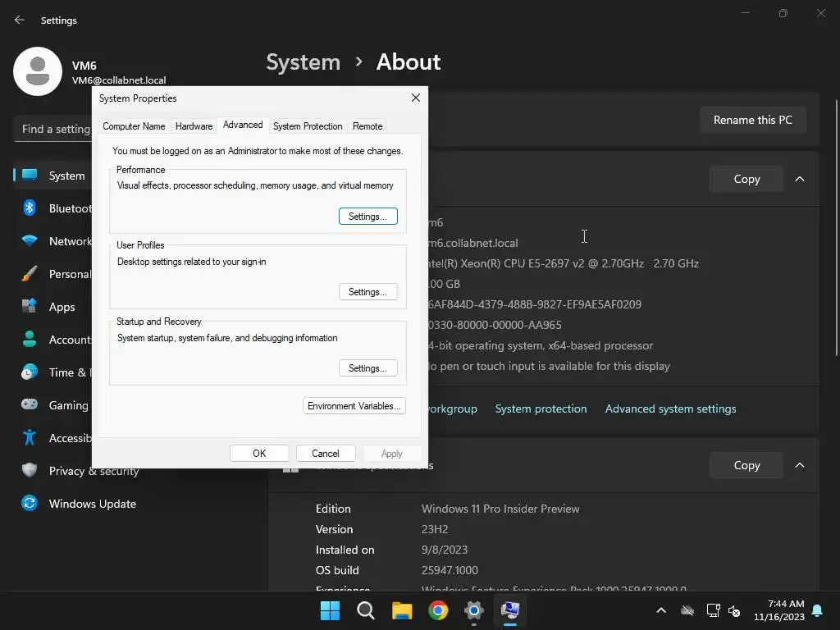Select the Time & language clock icon
This screenshot has height=630, width=840.
(x=30, y=372)
